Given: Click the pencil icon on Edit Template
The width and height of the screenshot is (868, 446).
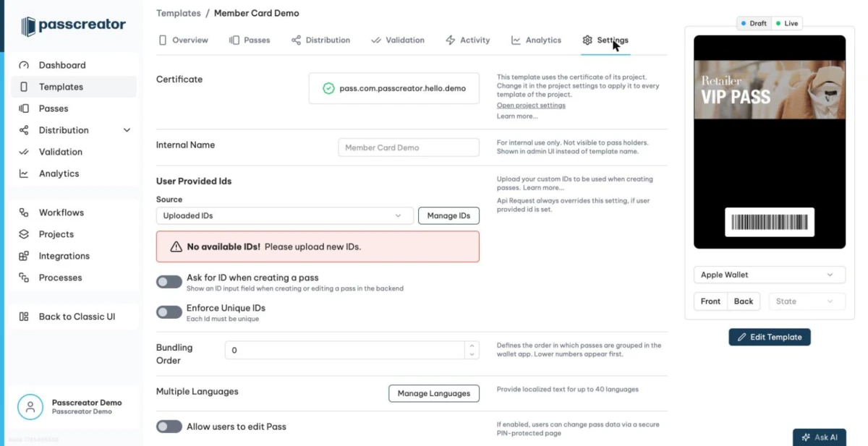Looking at the screenshot, I should point(741,337).
